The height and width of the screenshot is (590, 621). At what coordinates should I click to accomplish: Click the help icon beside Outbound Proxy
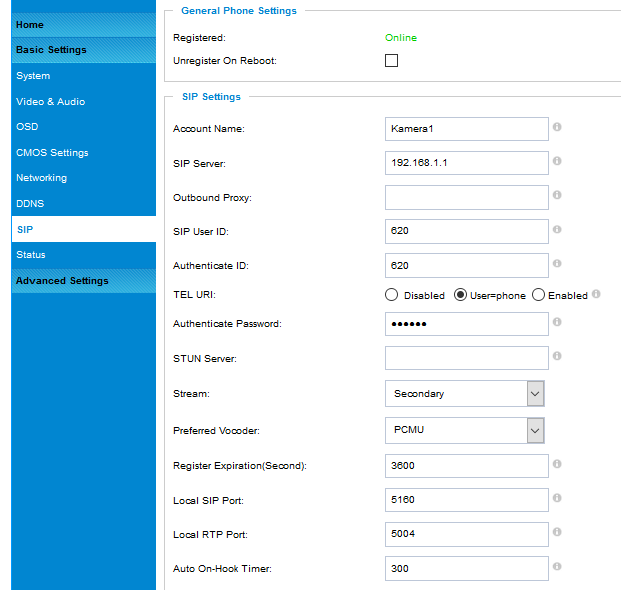click(557, 195)
